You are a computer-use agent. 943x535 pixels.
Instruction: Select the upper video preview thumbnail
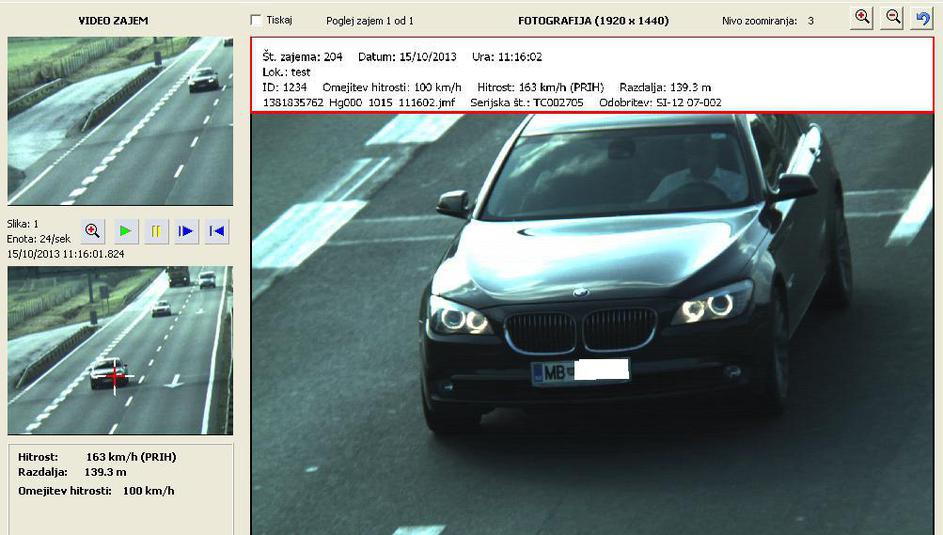click(x=120, y=120)
